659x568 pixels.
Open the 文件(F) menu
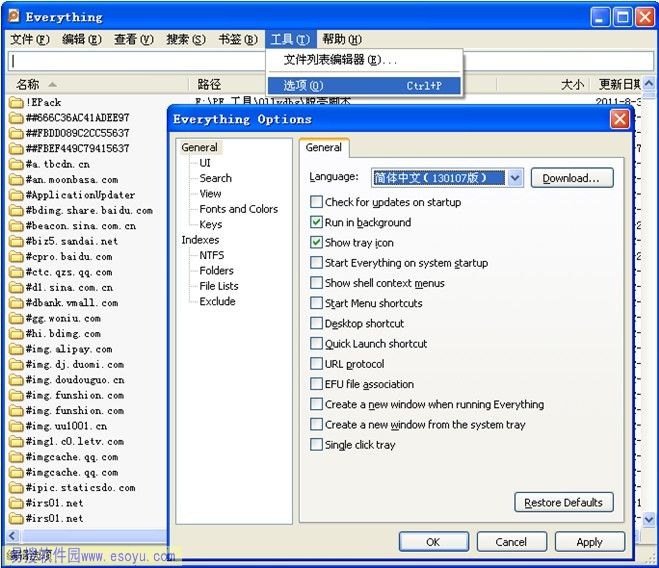click(x=29, y=40)
